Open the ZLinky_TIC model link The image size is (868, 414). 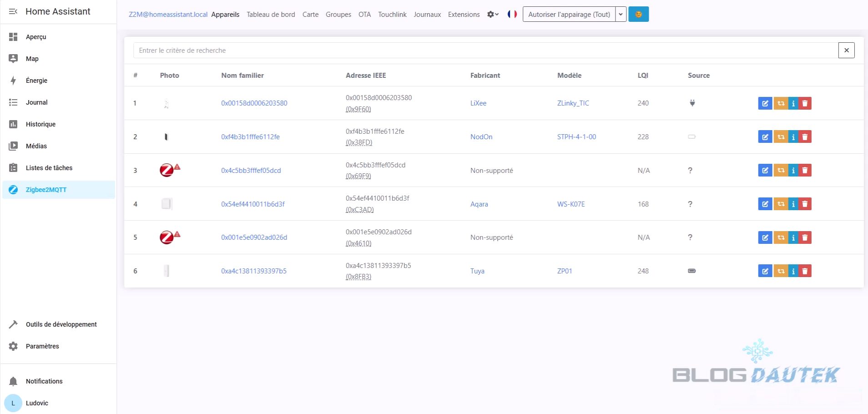coord(573,103)
